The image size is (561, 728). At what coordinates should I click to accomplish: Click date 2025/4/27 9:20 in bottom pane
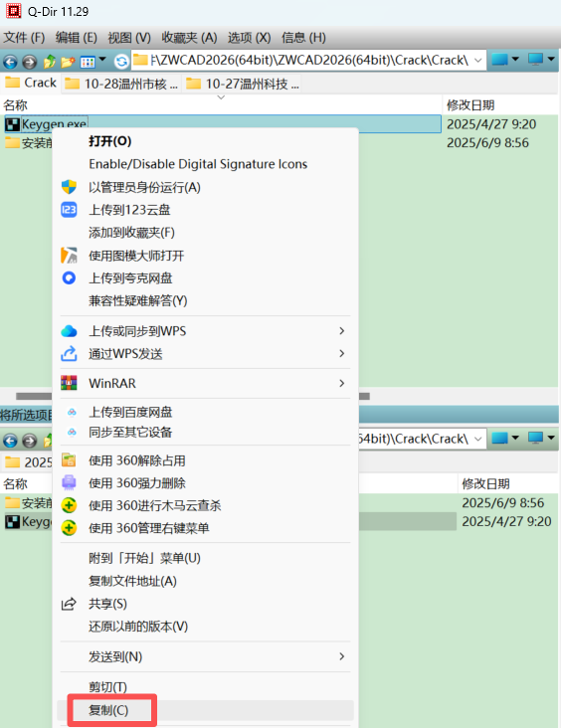506,521
